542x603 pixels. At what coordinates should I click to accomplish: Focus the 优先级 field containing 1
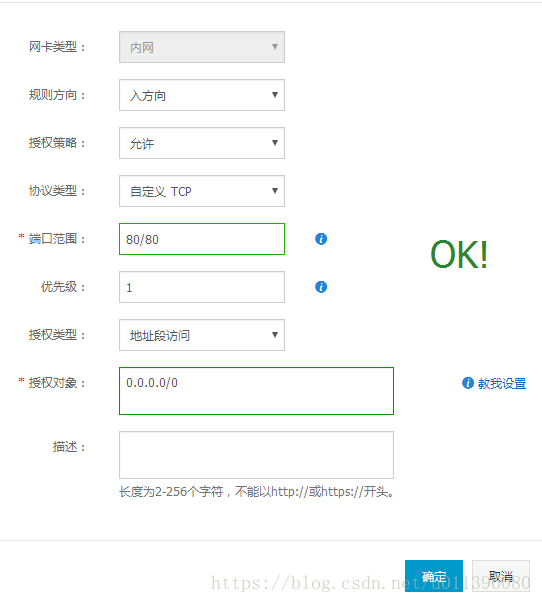pos(202,287)
